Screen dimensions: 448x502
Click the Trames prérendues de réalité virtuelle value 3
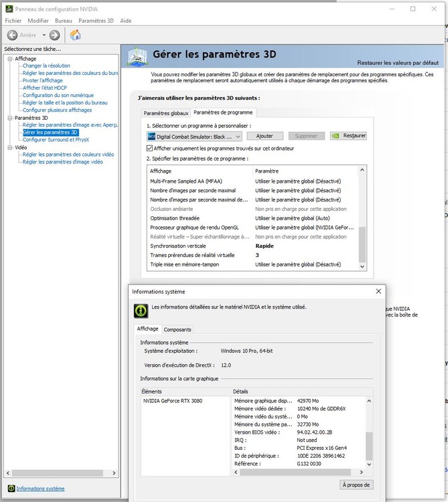click(257, 255)
